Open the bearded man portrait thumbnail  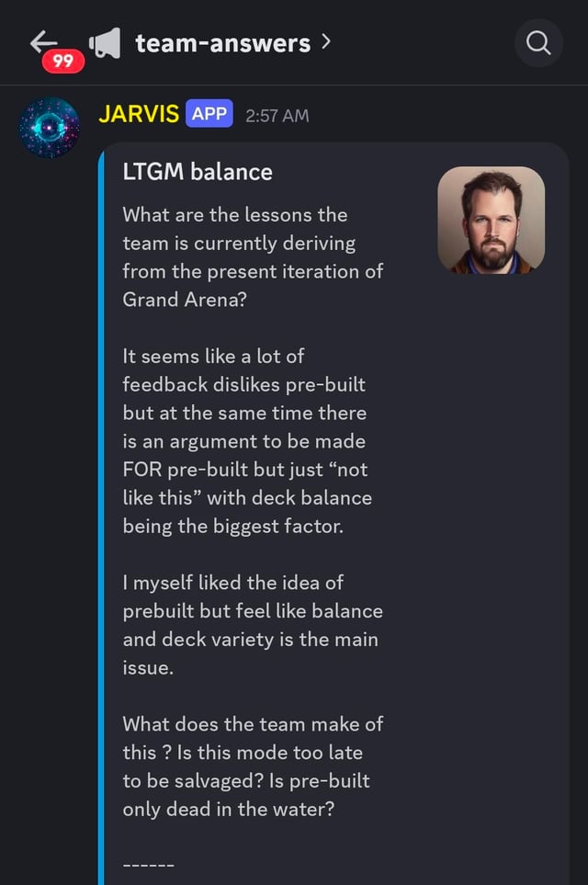coord(491,221)
